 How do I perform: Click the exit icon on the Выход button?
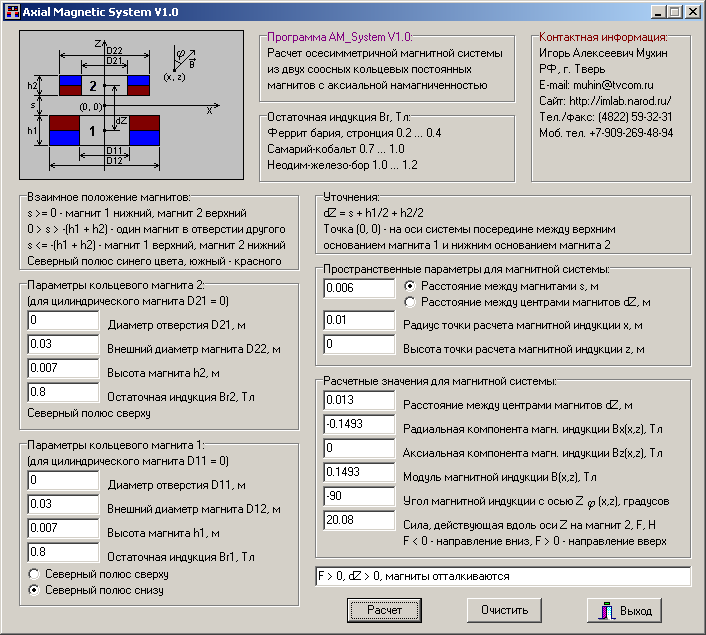[x=606, y=611]
